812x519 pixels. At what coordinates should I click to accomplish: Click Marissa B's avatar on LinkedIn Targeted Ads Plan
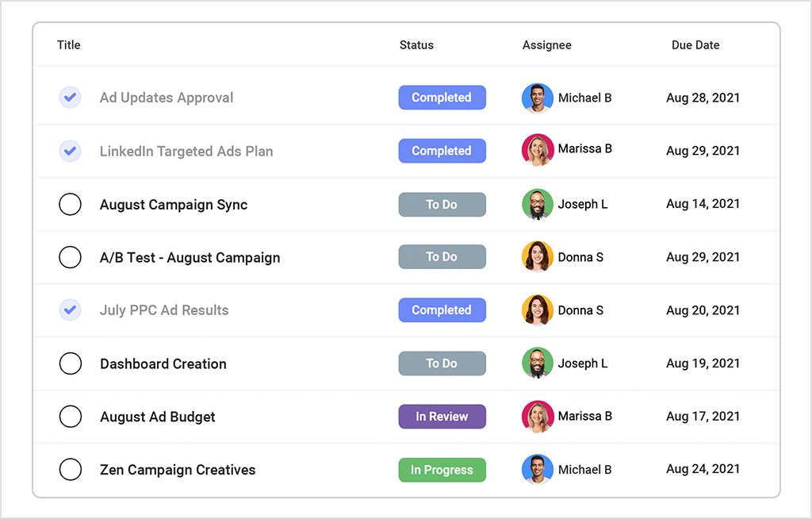(x=537, y=151)
